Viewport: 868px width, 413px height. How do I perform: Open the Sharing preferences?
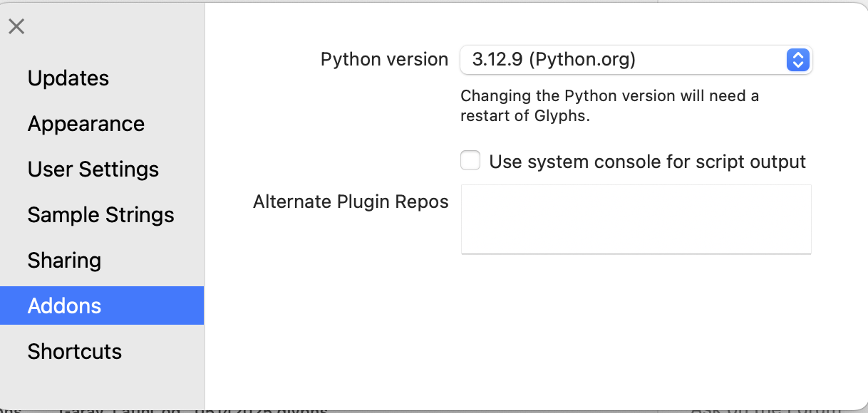pos(64,261)
